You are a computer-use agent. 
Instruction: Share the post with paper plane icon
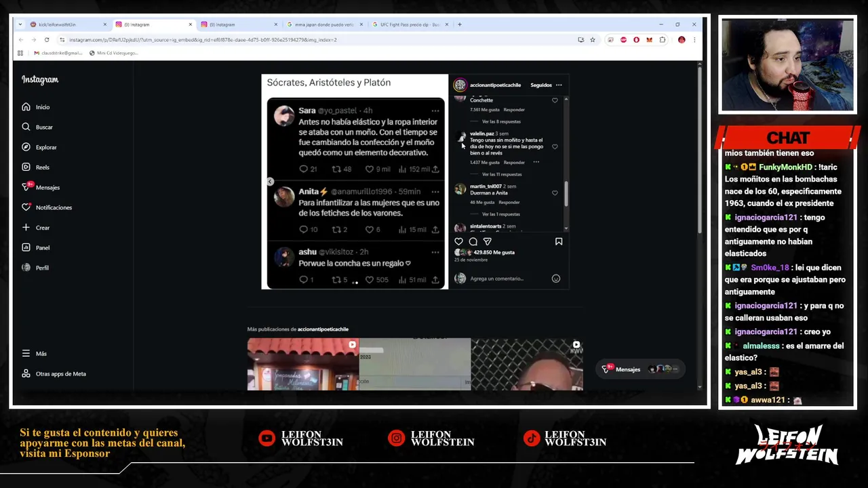coord(487,241)
